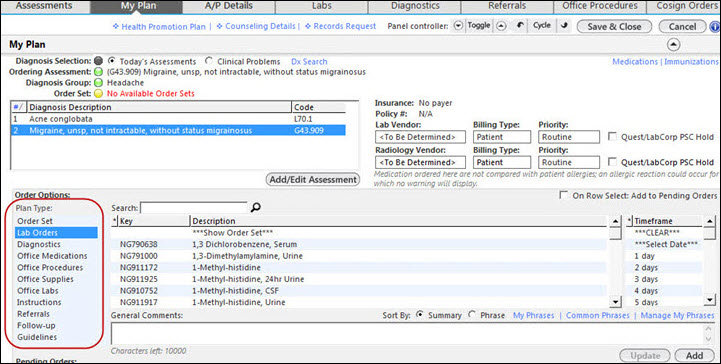
Task: Select Sort By Summary radio button
Action: tap(419, 315)
